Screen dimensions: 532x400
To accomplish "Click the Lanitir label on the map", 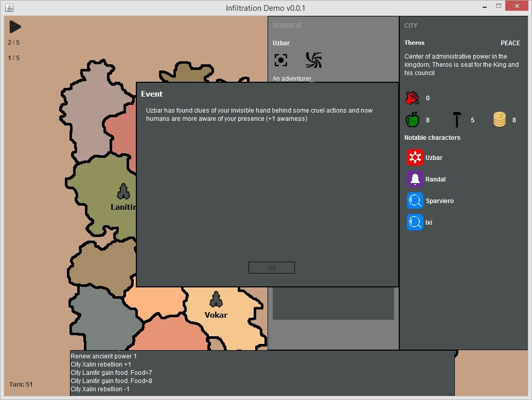I will [123, 207].
